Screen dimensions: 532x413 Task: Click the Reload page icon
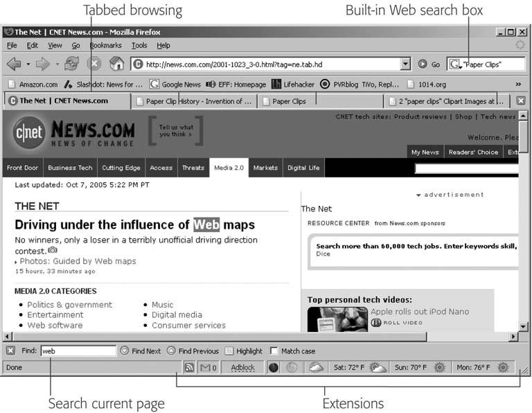pos(71,64)
